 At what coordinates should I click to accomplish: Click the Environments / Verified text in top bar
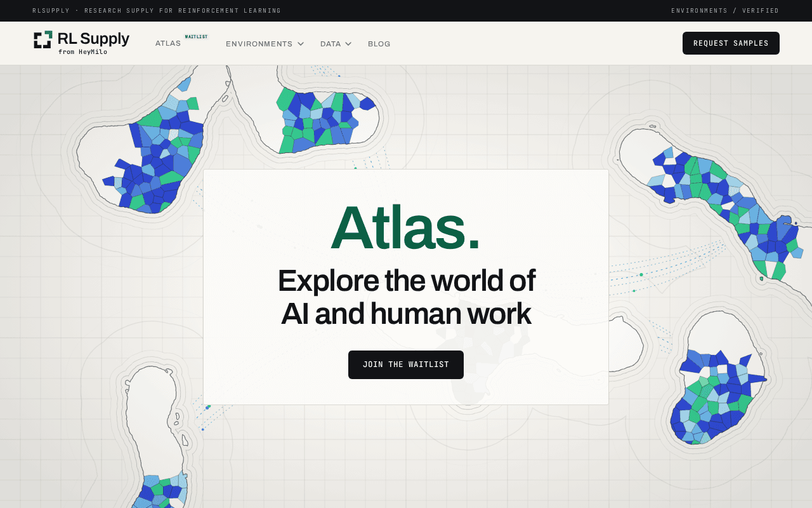(x=725, y=11)
